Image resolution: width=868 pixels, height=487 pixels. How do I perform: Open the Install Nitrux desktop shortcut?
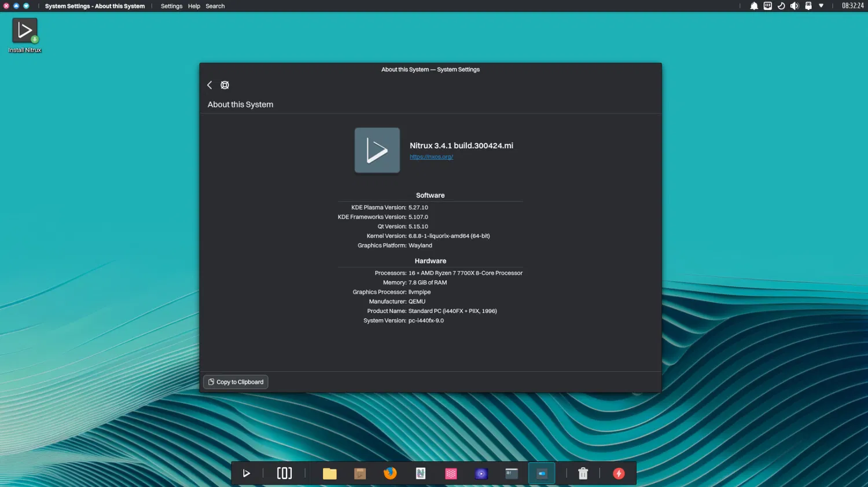[x=25, y=35]
